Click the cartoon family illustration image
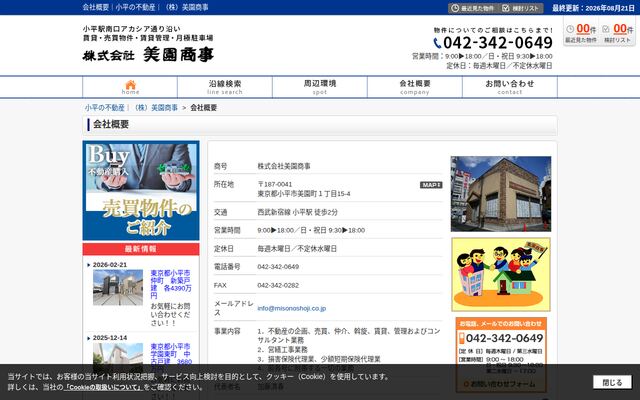This screenshot has height=400, width=640. [501, 274]
